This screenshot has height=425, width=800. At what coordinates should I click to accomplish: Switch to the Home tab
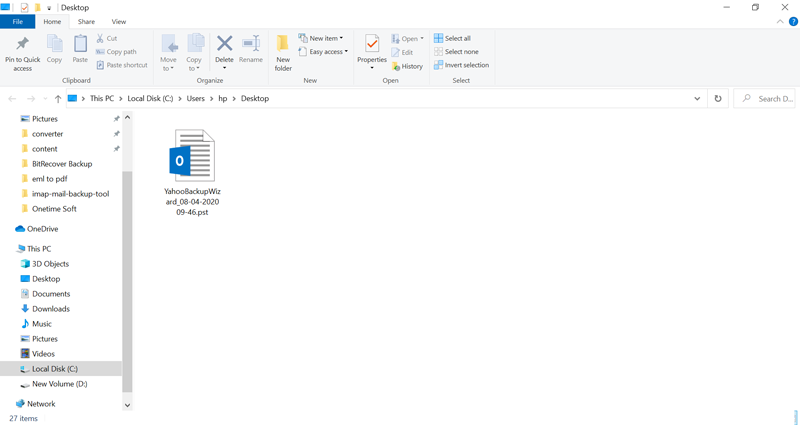tap(52, 21)
